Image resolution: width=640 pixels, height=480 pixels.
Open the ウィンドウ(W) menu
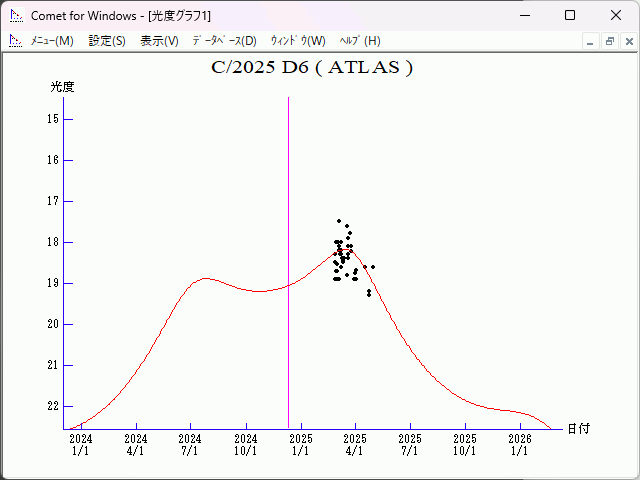[298, 41]
